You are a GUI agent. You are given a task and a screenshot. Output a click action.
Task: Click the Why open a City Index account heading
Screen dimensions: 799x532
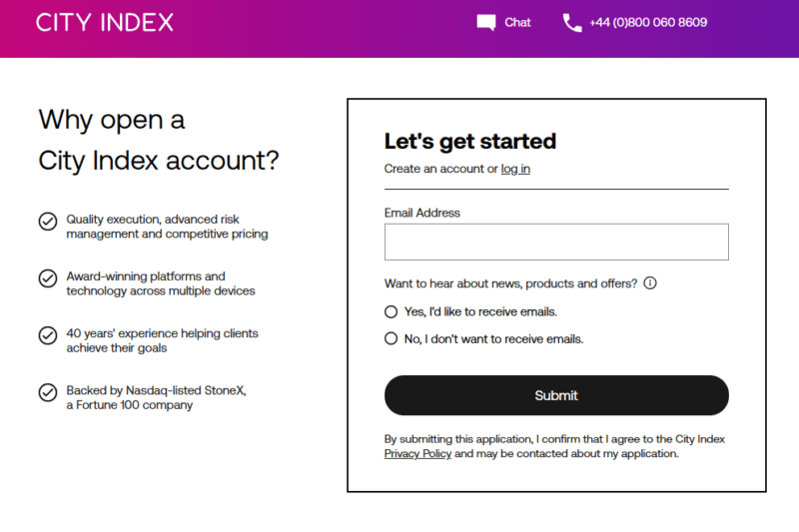click(159, 140)
